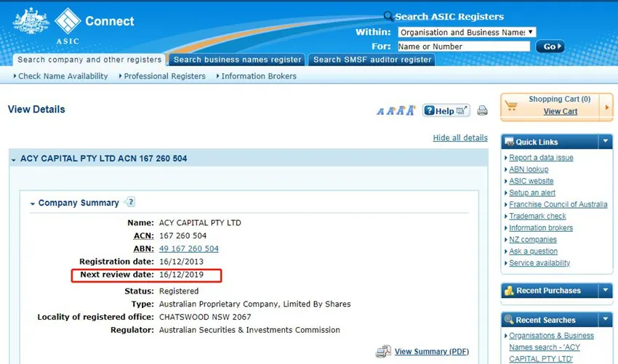Collapse the Quick Links panel dropdown

[606, 142]
